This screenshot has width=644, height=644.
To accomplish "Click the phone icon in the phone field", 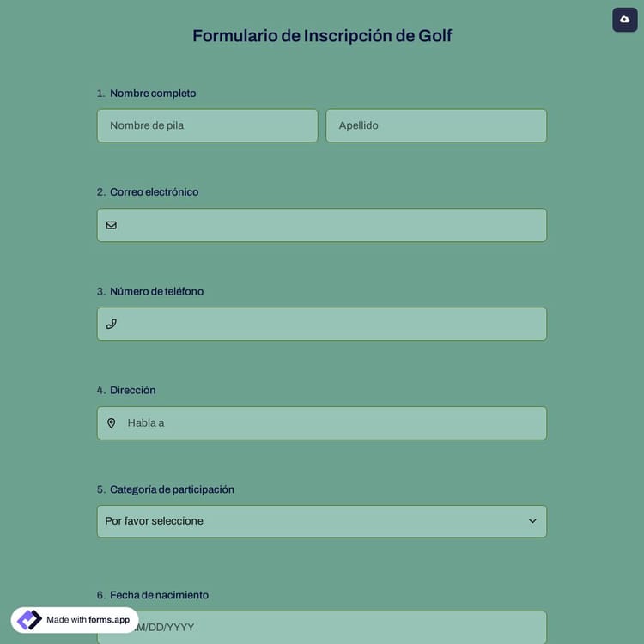I will (x=111, y=324).
